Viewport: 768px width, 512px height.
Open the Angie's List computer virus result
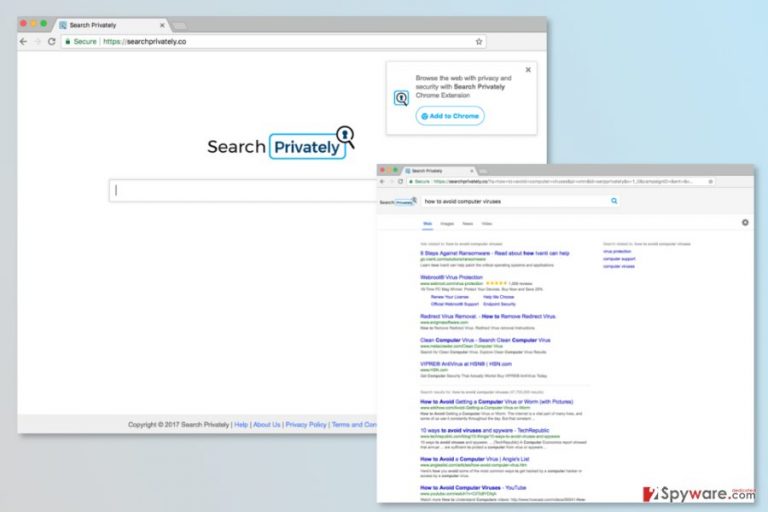point(474,459)
